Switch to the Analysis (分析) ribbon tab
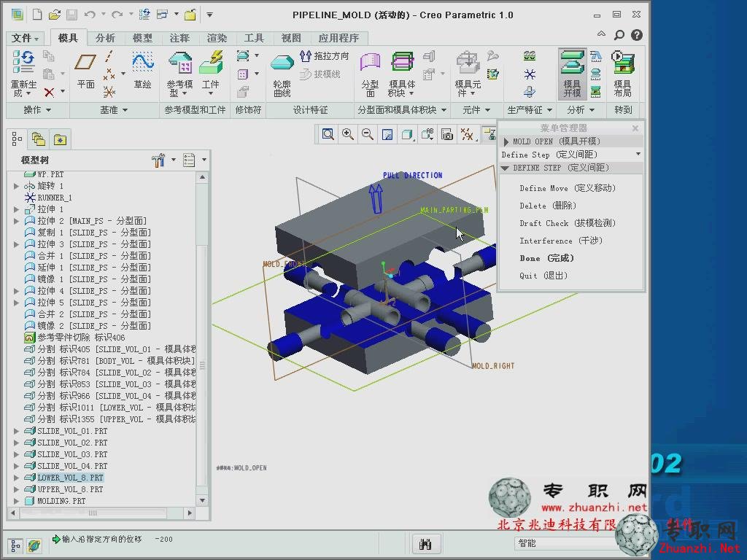This screenshot has height=560, width=747. point(105,38)
